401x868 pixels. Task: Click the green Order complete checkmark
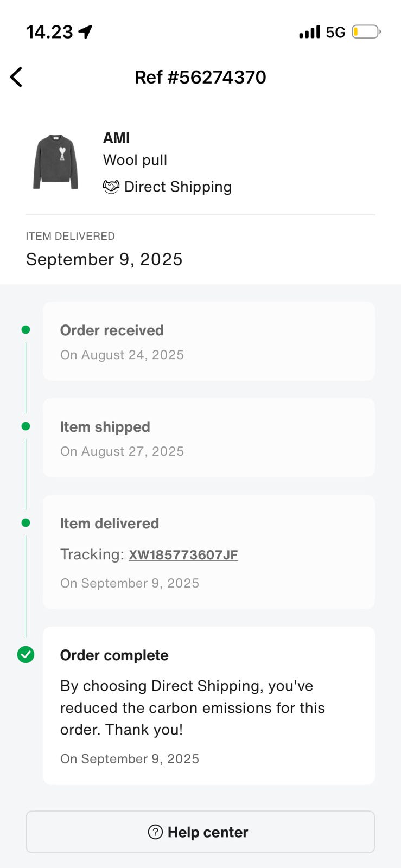pyautogui.click(x=26, y=655)
